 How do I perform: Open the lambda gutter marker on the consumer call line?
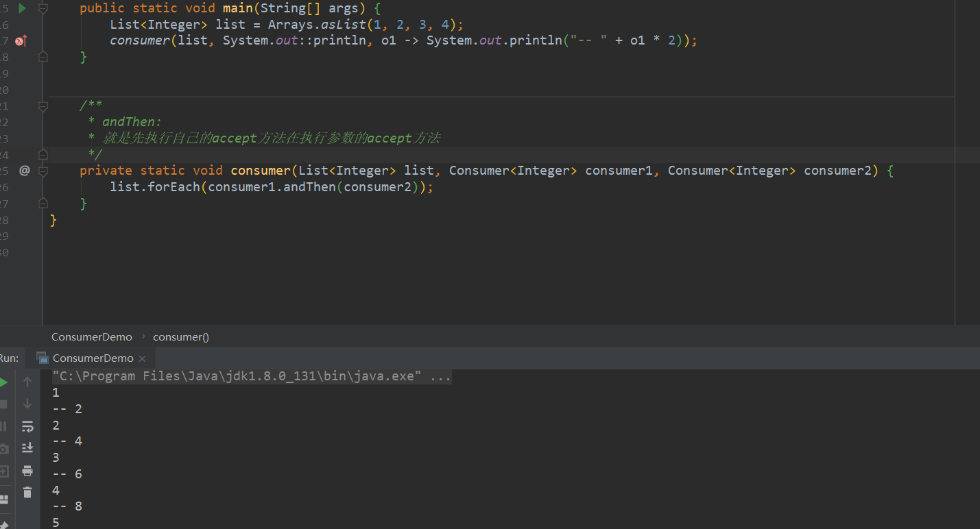coord(20,41)
